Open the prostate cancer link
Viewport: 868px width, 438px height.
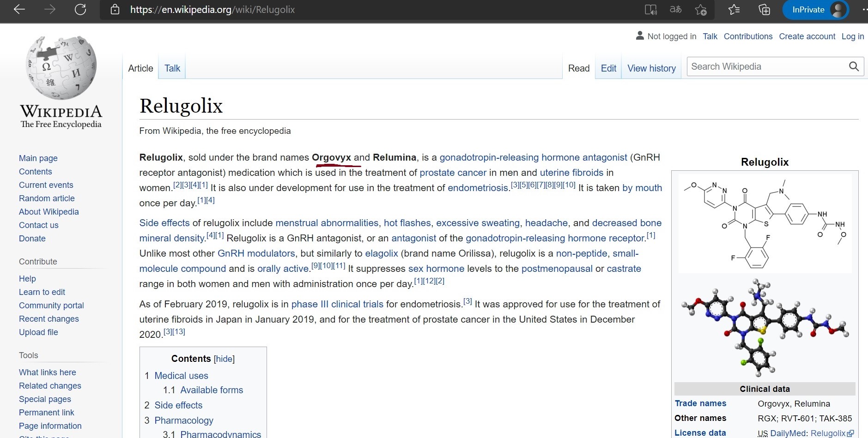click(453, 173)
